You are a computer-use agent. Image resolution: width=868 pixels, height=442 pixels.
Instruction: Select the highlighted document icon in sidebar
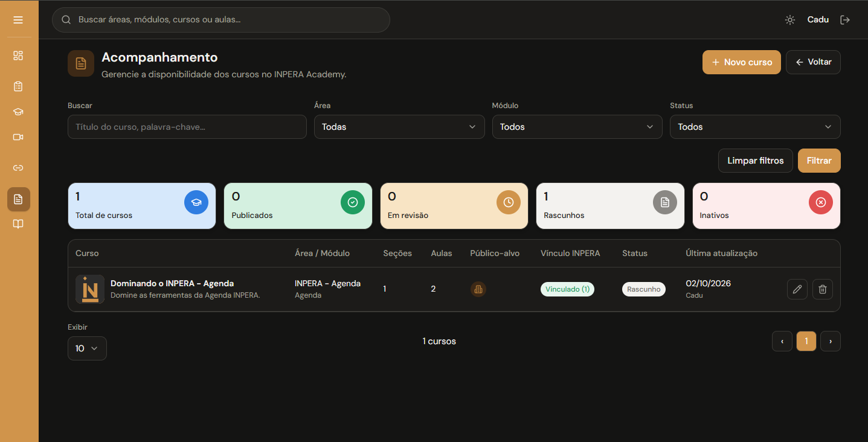click(x=18, y=199)
